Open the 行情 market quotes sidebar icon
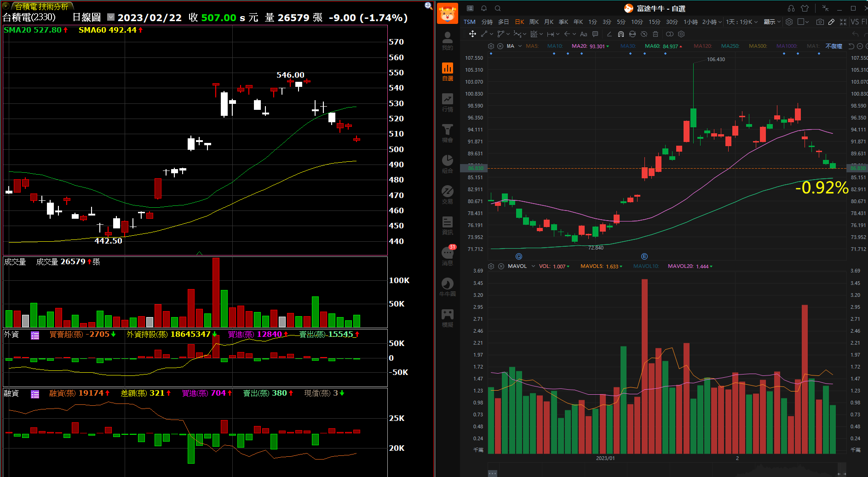868x477 pixels. 448,102
